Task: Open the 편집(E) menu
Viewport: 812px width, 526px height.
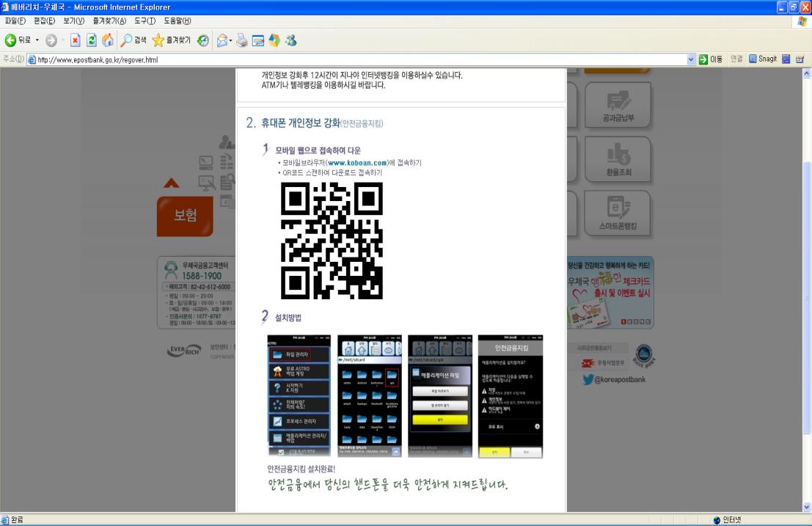Action: (45, 21)
